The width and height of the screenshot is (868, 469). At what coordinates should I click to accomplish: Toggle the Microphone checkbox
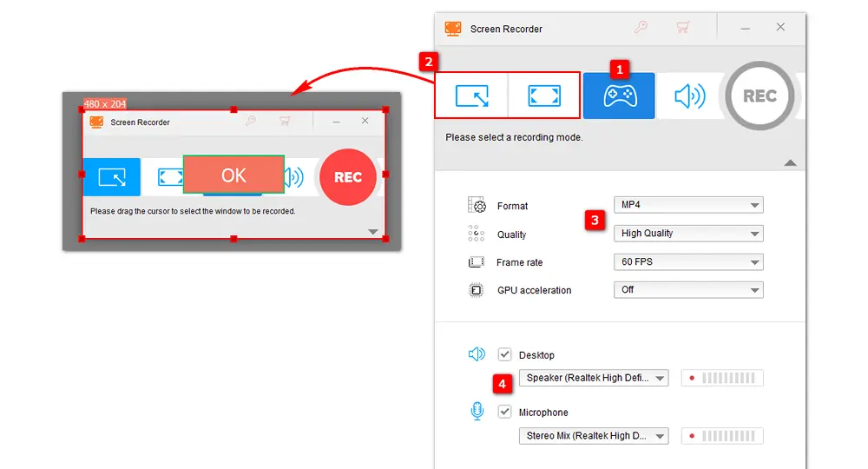pyautogui.click(x=504, y=412)
